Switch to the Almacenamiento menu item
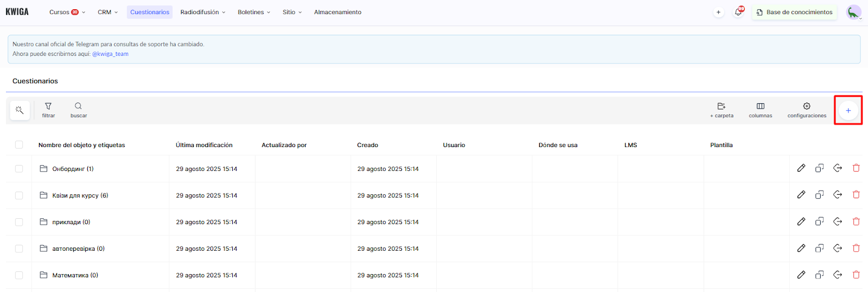Viewport: 868px width, 292px height. (337, 12)
